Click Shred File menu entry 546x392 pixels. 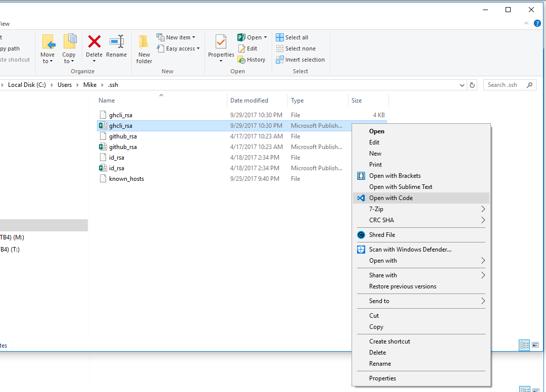[421, 235]
